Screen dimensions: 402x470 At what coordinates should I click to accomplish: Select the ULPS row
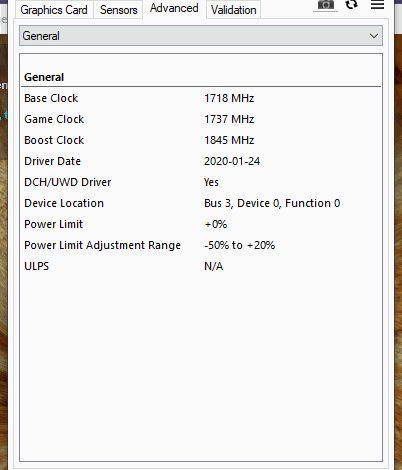(x=201, y=266)
